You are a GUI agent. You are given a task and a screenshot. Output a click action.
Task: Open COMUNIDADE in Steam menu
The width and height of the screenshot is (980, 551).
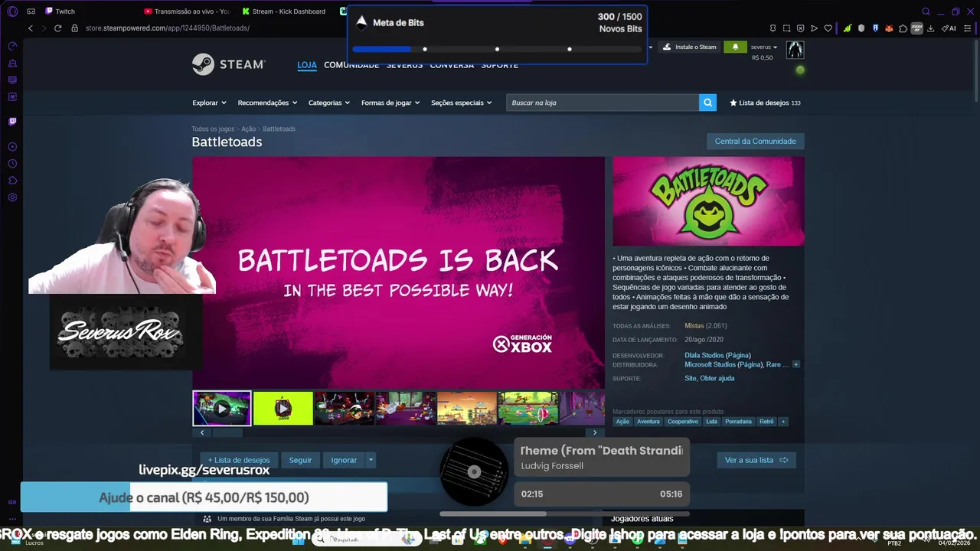click(351, 65)
